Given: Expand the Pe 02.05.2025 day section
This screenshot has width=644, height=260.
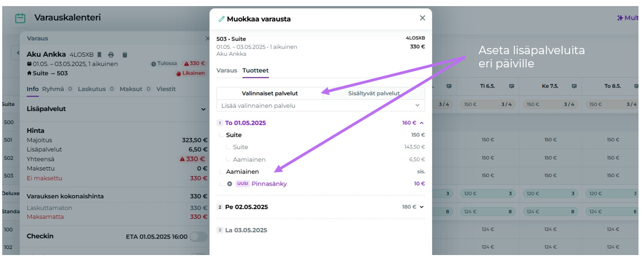Looking at the screenshot, I should (422, 207).
